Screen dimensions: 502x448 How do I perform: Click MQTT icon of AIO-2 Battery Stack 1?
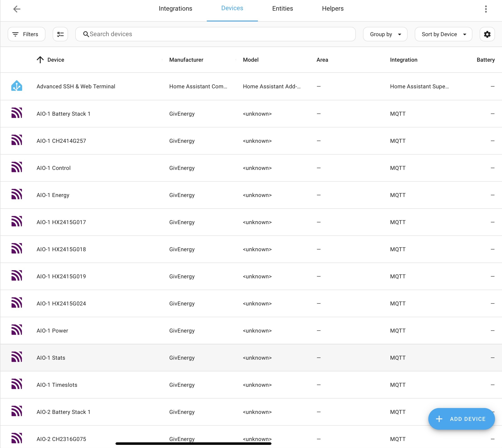(x=17, y=411)
